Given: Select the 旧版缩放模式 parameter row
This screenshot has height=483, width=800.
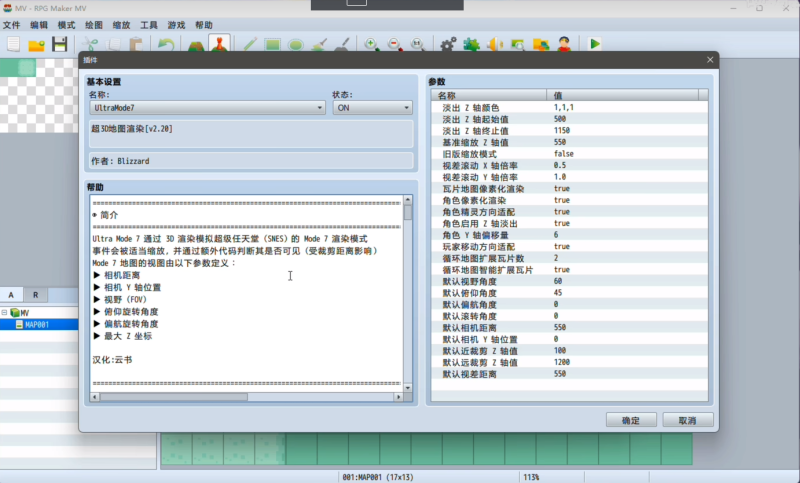Looking at the screenshot, I should [569, 154].
